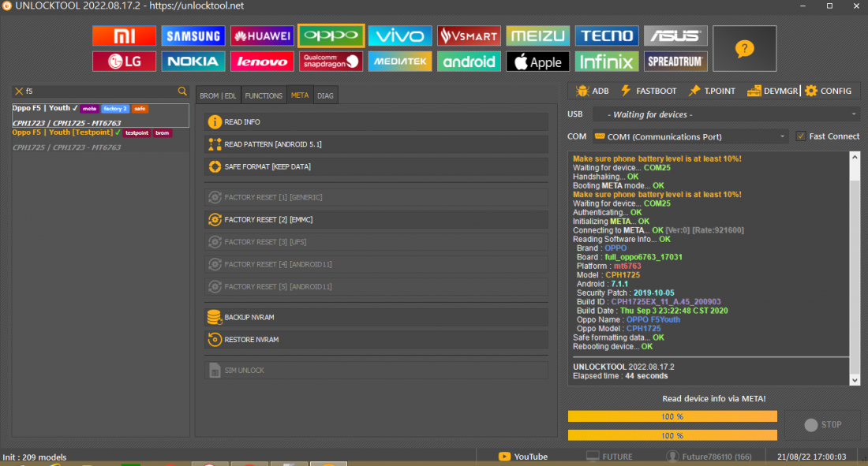Click in the model search field
Image resolution: width=868 pixels, height=466 pixels.
pos(100,91)
